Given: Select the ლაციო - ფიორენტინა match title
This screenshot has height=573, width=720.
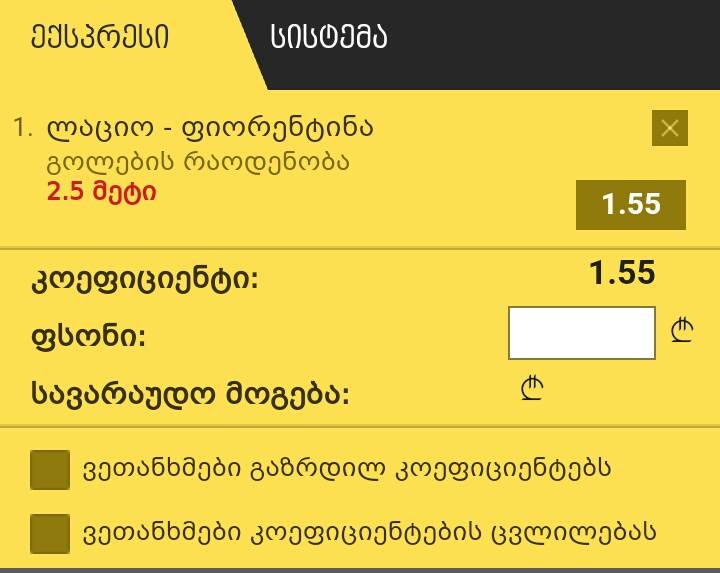Looking at the screenshot, I should click(210, 128).
